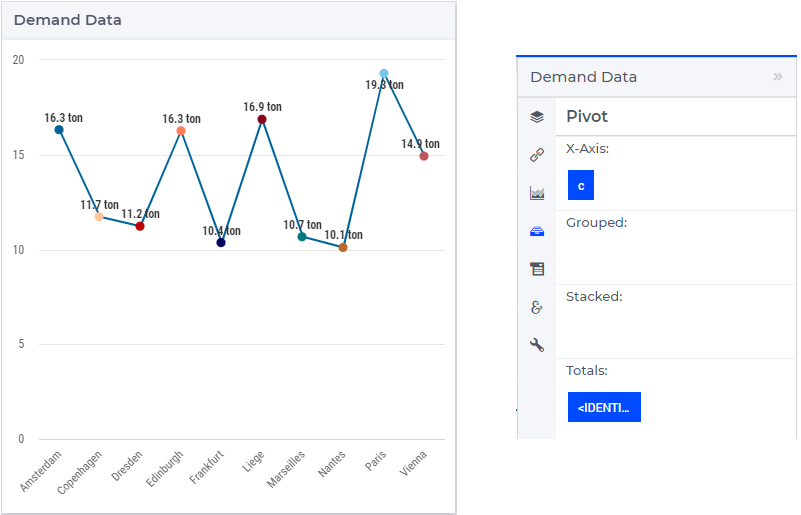Viewport: 801px width, 515px height.
Task: Open the ampersand icon tab
Action: [x=536, y=307]
